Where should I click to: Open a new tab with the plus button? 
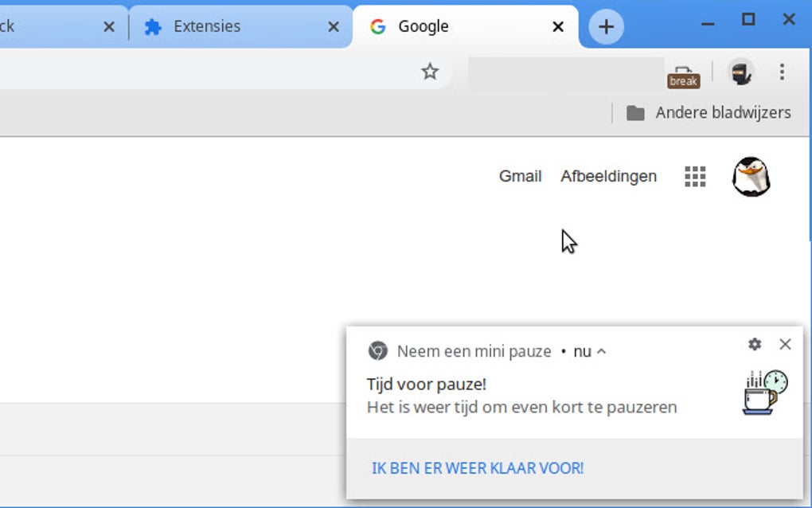tap(605, 25)
